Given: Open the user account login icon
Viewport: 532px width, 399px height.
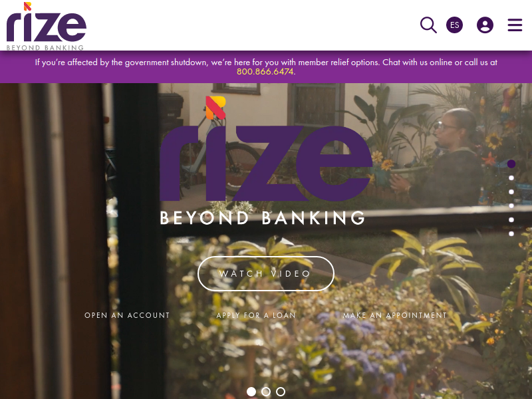Looking at the screenshot, I should click(x=485, y=25).
